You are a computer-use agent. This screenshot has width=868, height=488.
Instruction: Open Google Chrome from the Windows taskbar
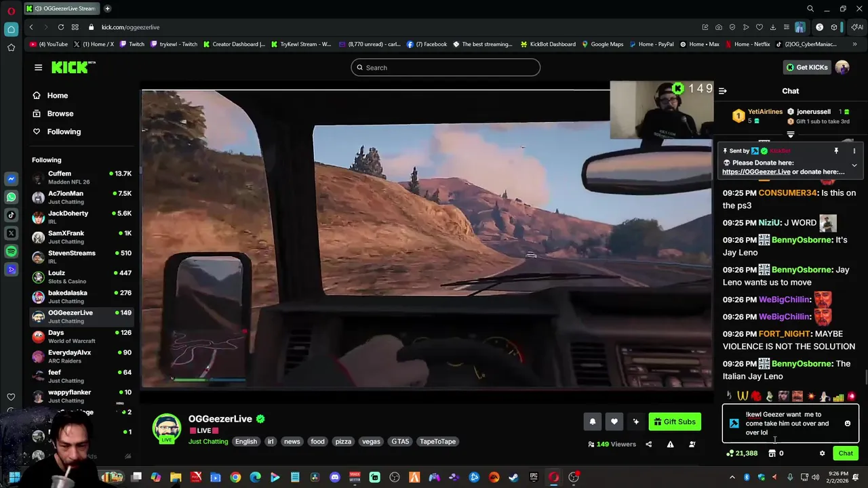click(x=235, y=477)
